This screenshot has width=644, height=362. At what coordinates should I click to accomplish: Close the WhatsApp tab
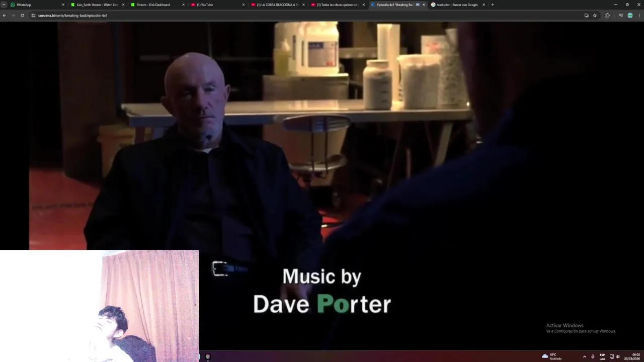pyautogui.click(x=63, y=5)
